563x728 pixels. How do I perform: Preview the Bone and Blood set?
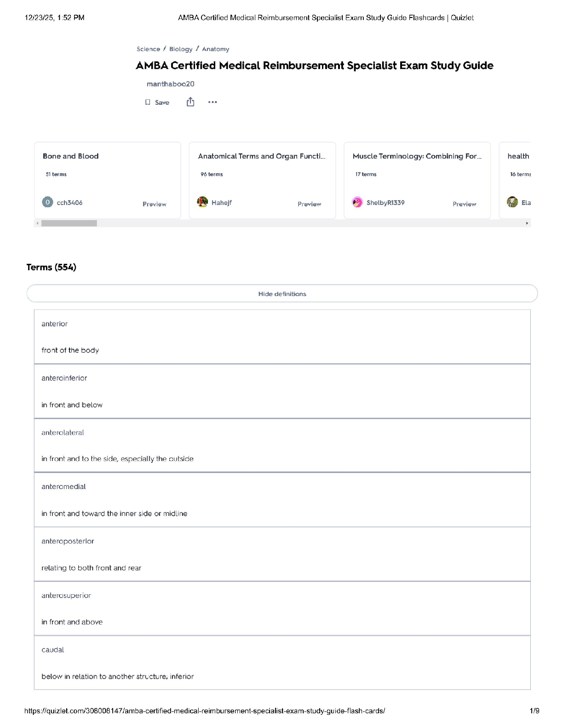(154, 204)
